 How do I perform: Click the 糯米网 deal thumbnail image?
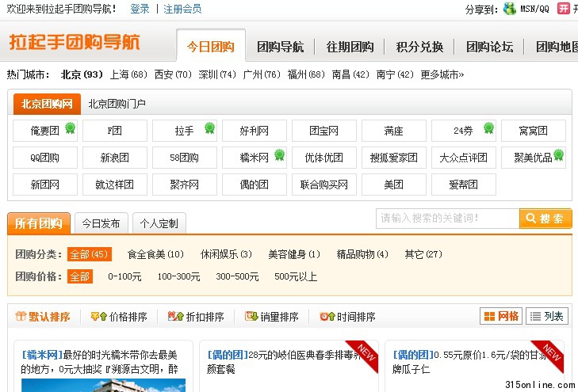coord(103,386)
